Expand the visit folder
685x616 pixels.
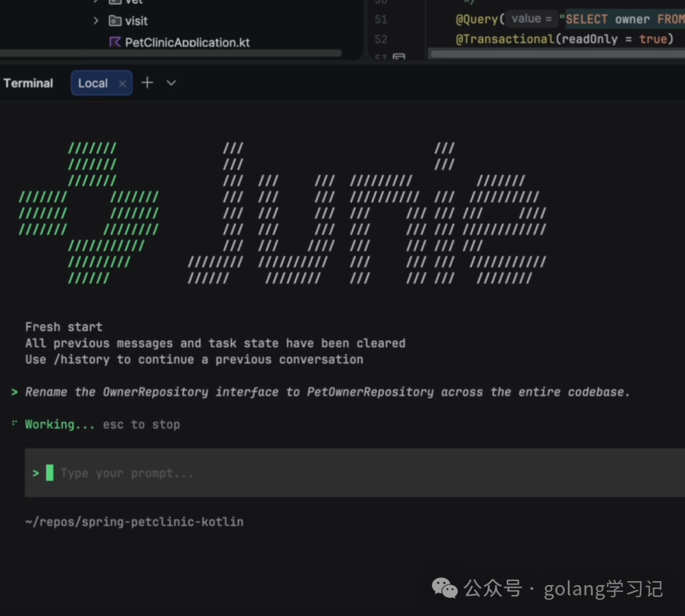pos(96,20)
